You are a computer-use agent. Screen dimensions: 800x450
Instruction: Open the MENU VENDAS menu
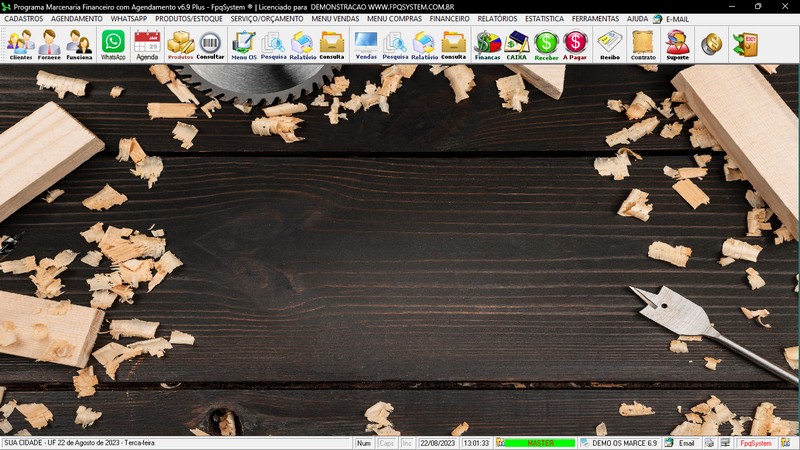(335, 19)
